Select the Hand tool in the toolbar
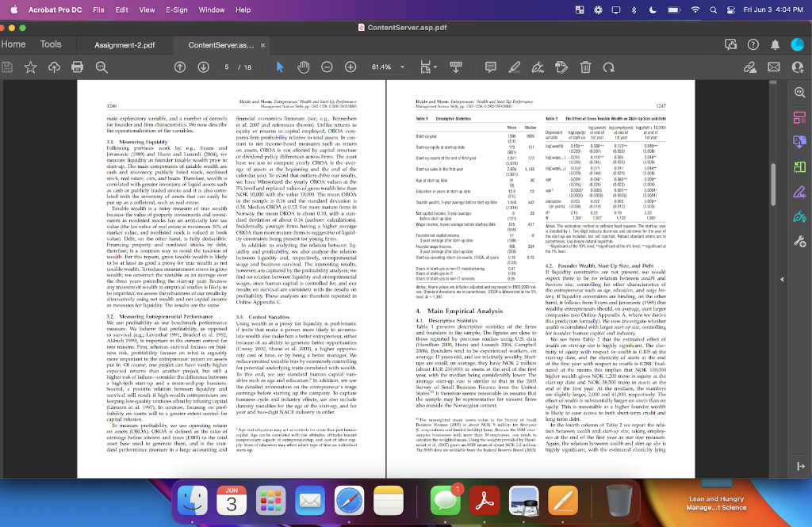 click(303, 67)
